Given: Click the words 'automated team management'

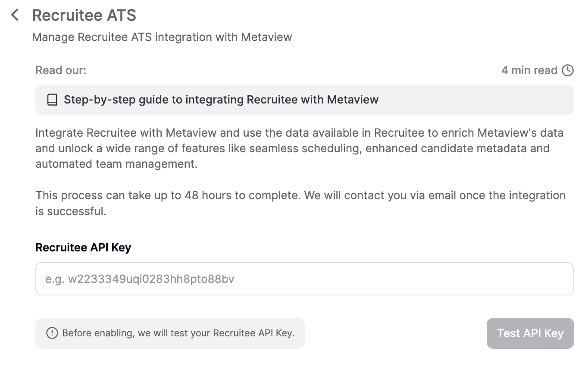Looking at the screenshot, I should click(x=116, y=164).
